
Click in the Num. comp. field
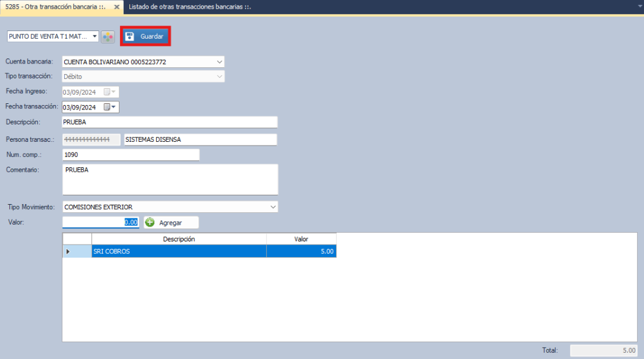131,154
